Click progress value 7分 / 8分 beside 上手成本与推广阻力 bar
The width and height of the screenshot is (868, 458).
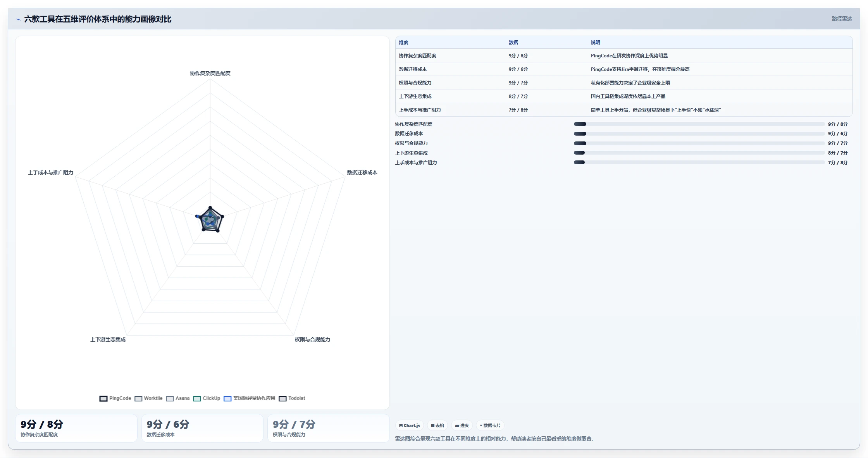pos(838,163)
